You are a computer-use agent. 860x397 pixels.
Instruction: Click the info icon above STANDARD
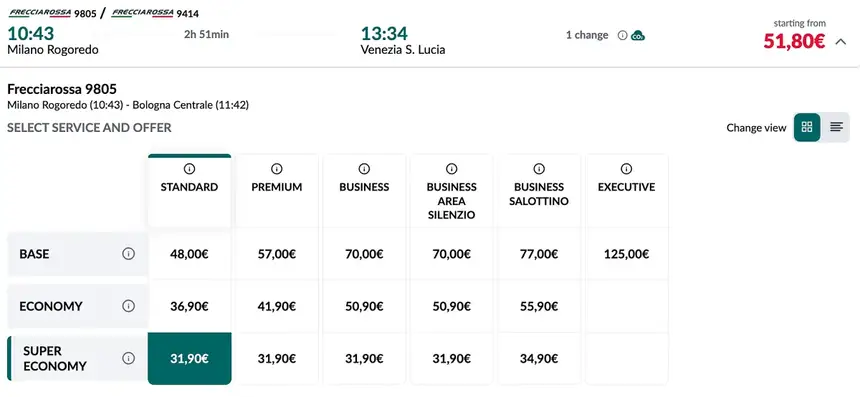point(189,169)
